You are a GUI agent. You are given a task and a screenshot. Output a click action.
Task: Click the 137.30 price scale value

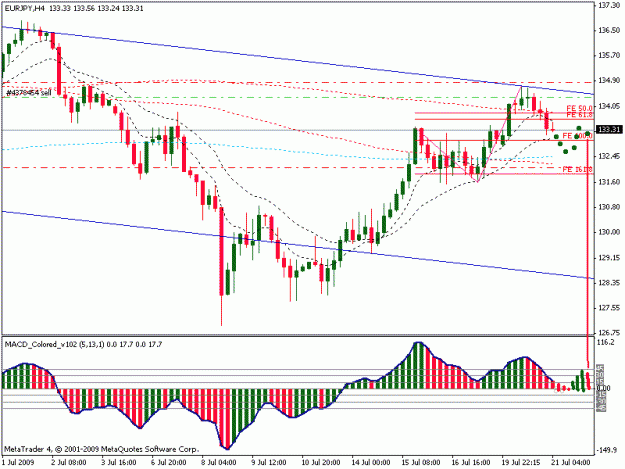(x=609, y=5)
